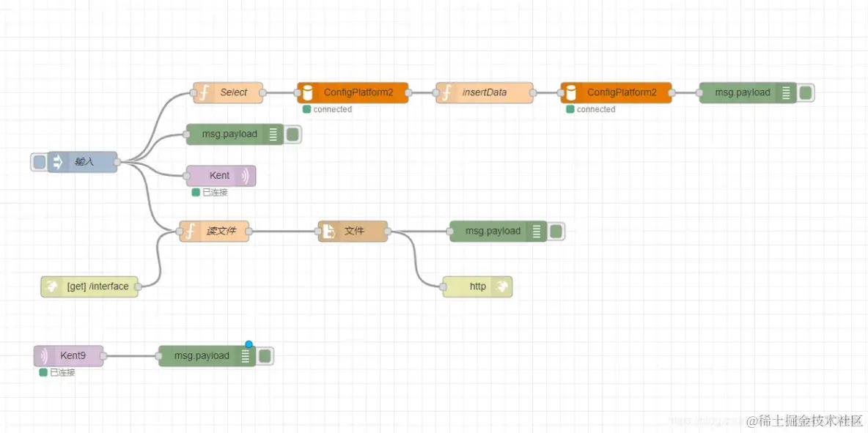Screen dimensions: 868x433
Task: Click the input port of Kent node
Action: 186,176
